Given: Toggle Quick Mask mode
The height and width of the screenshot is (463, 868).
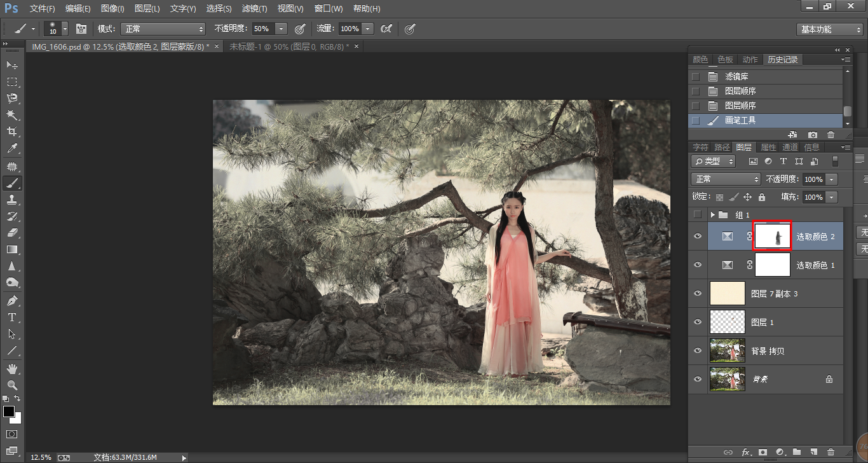Looking at the screenshot, I should (x=12, y=434).
